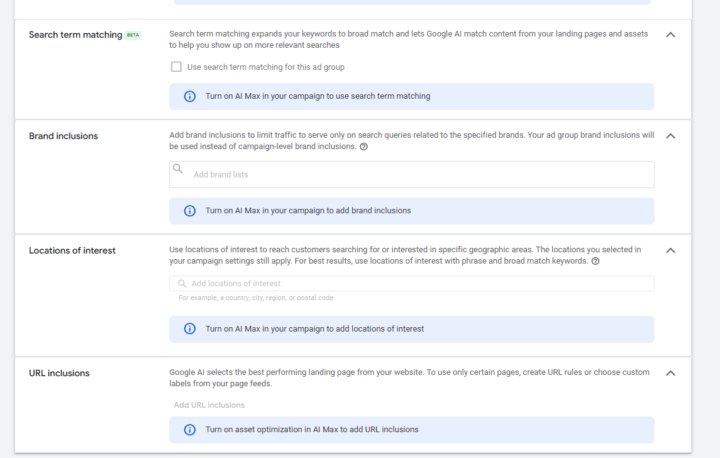
Task: Collapse the Brand inclusions section
Action: coord(670,135)
